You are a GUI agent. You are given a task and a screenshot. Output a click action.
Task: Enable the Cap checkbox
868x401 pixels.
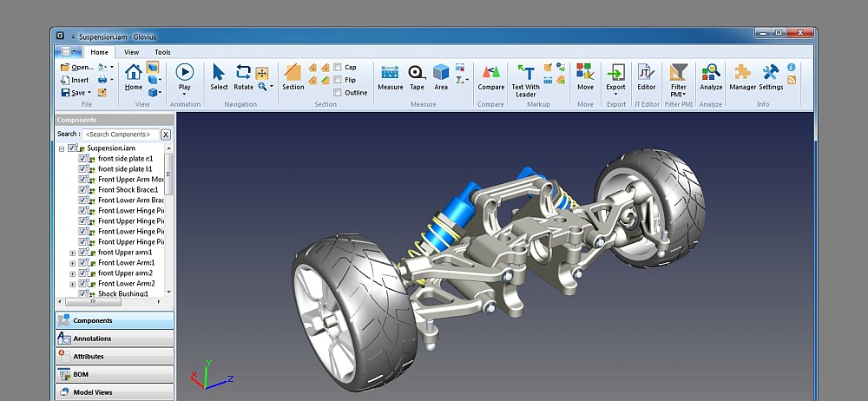(x=338, y=67)
